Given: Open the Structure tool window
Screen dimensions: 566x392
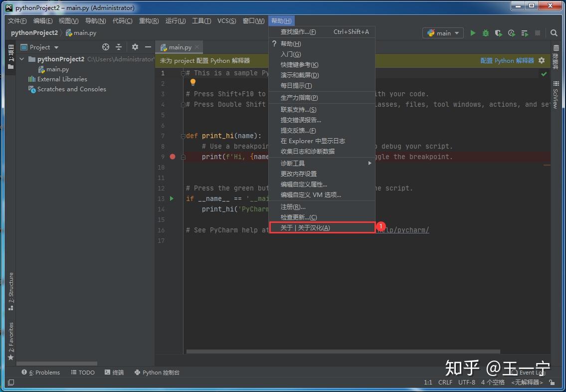Looking at the screenshot, I should pyautogui.click(x=11, y=291).
